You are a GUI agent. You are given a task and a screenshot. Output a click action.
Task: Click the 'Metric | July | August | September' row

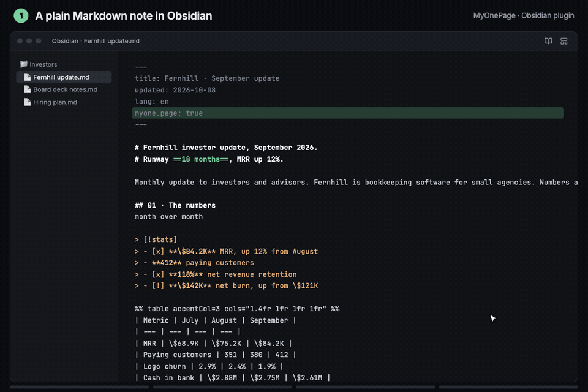(x=216, y=320)
